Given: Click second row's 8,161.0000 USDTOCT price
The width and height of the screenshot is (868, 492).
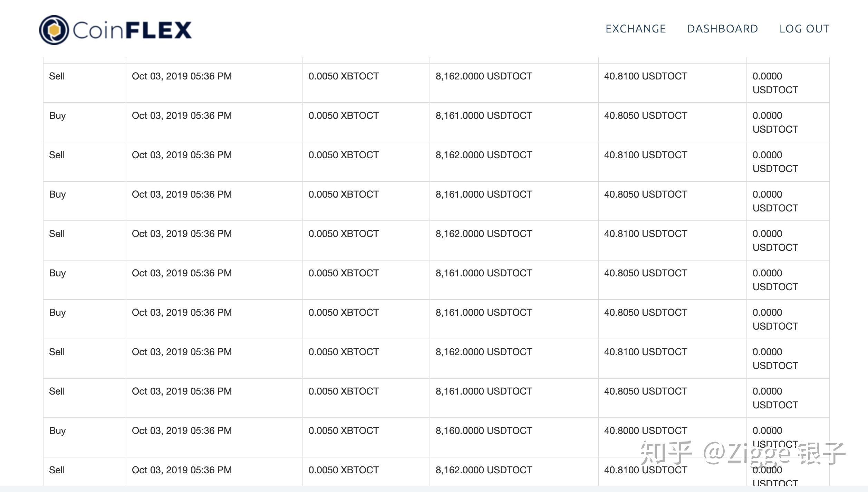Looking at the screenshot, I should tap(483, 115).
